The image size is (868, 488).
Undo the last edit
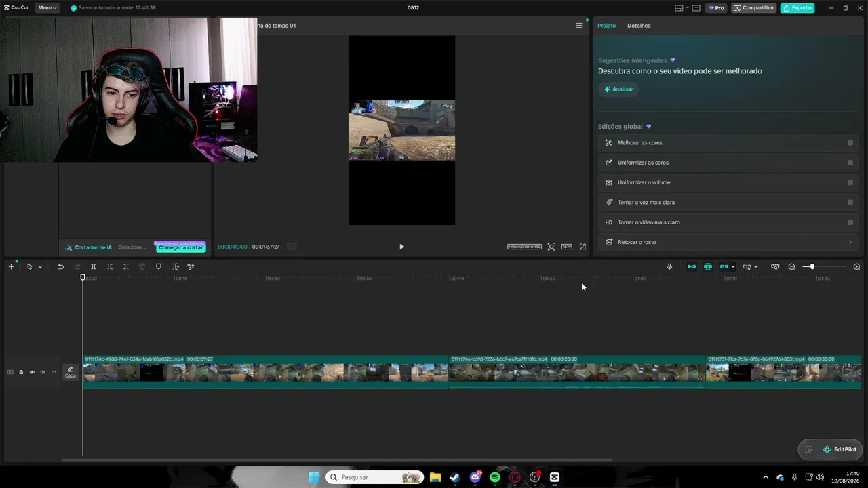point(60,266)
